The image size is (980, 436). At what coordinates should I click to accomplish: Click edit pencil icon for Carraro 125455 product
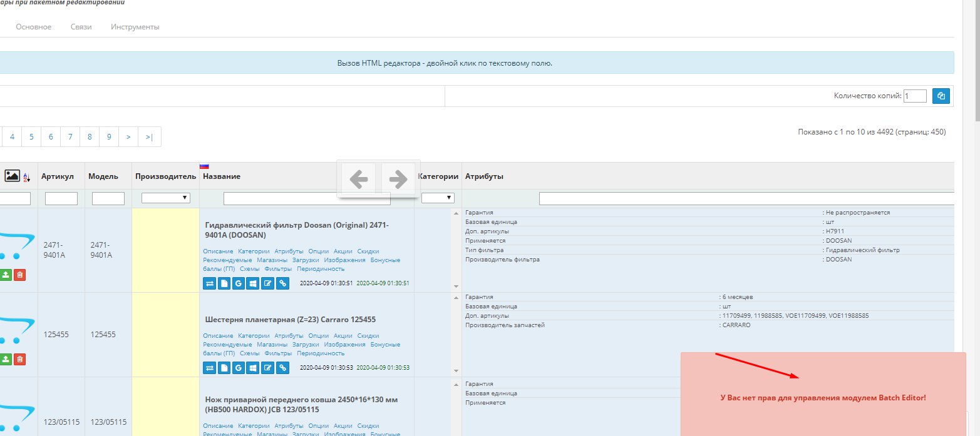point(268,368)
